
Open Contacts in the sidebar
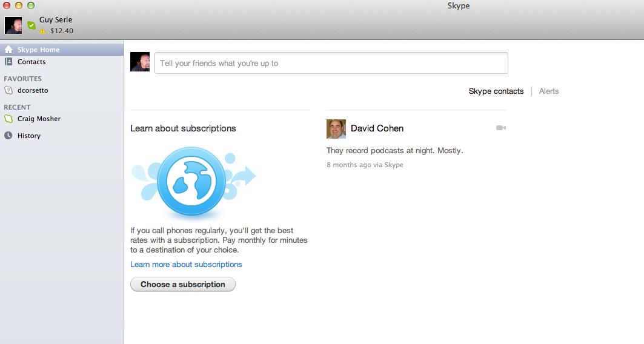[x=31, y=62]
